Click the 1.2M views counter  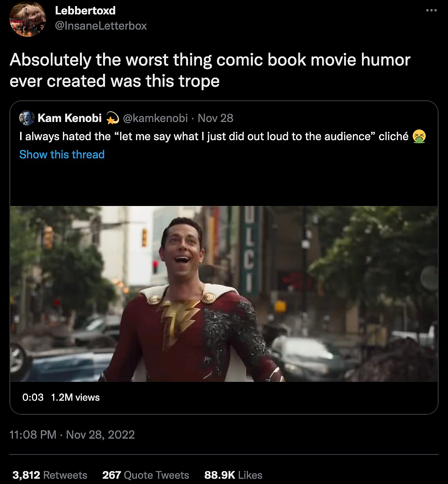click(75, 397)
